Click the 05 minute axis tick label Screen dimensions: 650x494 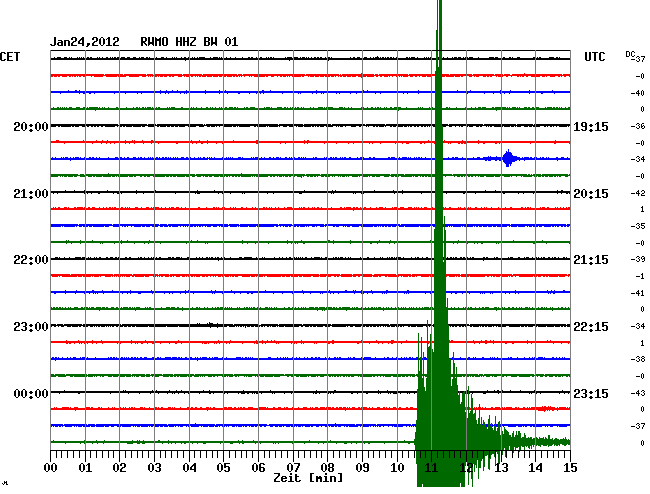[223, 468]
